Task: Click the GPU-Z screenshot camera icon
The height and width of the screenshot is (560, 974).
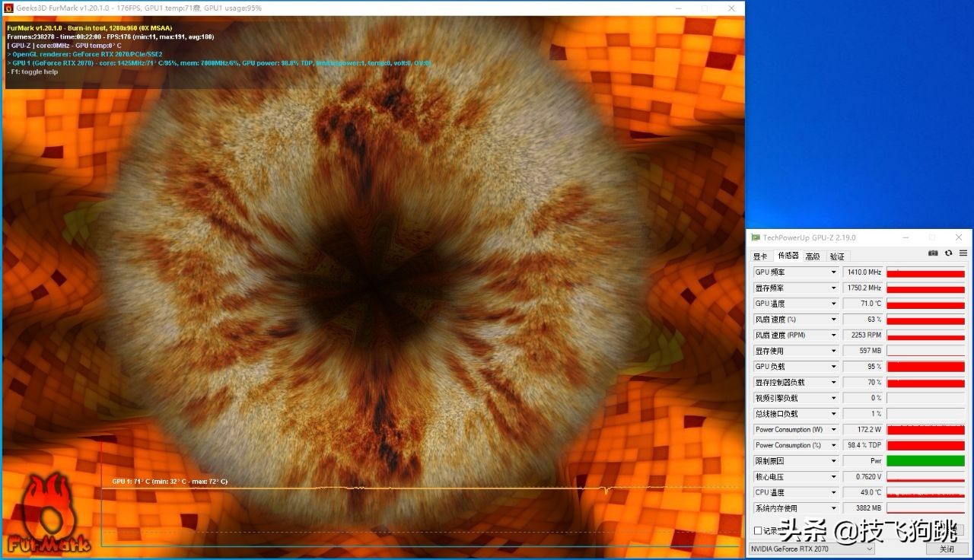Action: pos(933,253)
